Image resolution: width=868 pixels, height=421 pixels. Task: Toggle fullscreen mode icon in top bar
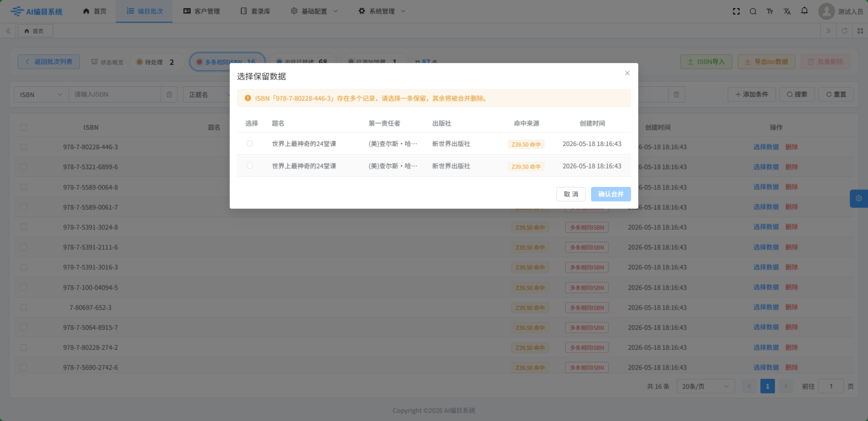(736, 11)
